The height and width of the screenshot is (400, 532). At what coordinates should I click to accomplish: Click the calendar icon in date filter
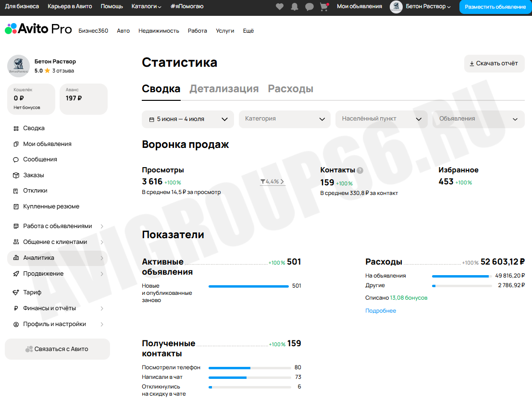pos(152,119)
